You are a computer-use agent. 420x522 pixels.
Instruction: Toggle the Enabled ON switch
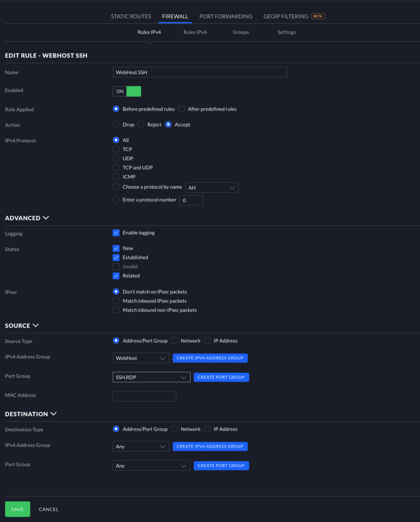click(126, 91)
